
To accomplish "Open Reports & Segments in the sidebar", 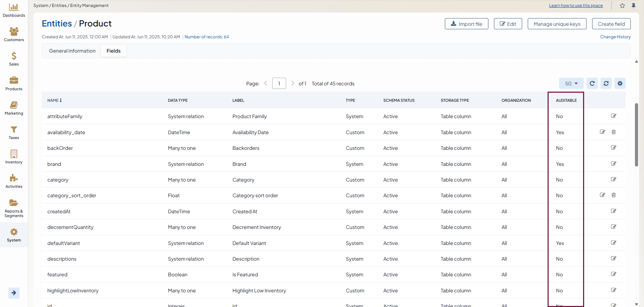I will pyautogui.click(x=14, y=208).
